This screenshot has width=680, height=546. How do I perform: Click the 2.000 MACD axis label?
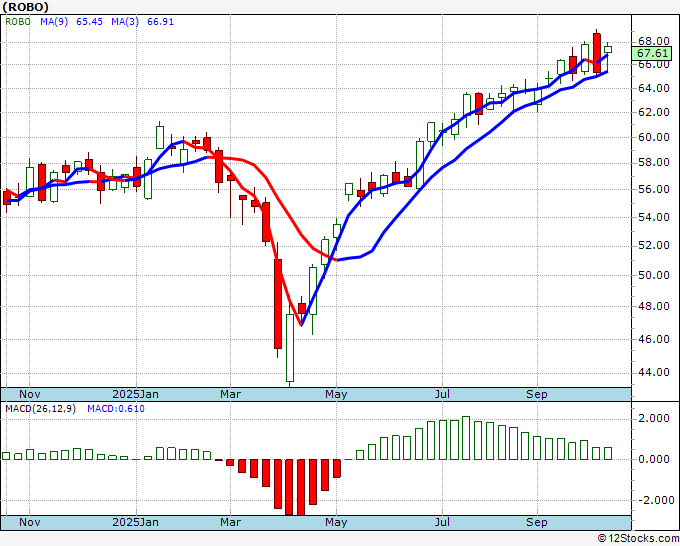pyautogui.click(x=654, y=418)
